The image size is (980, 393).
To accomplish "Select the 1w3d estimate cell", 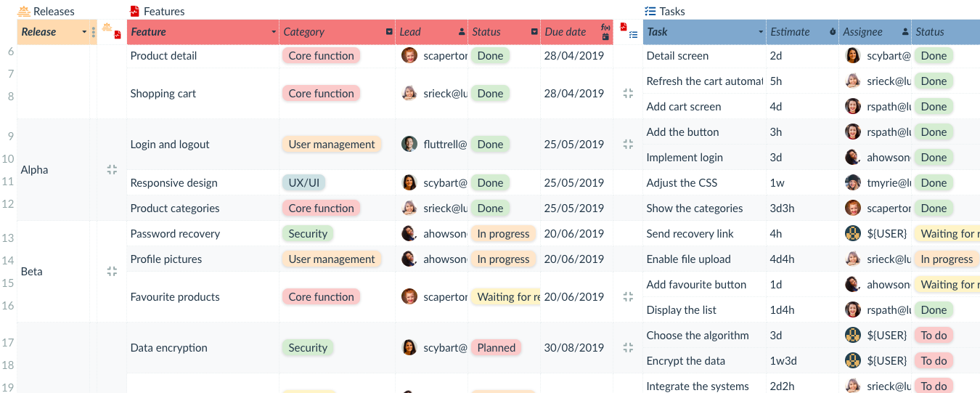I will point(803,360).
